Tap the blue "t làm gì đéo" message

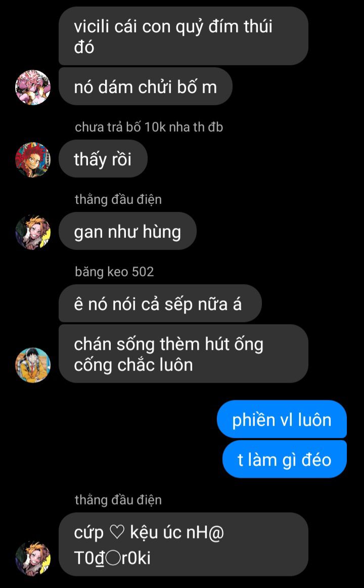(x=285, y=459)
